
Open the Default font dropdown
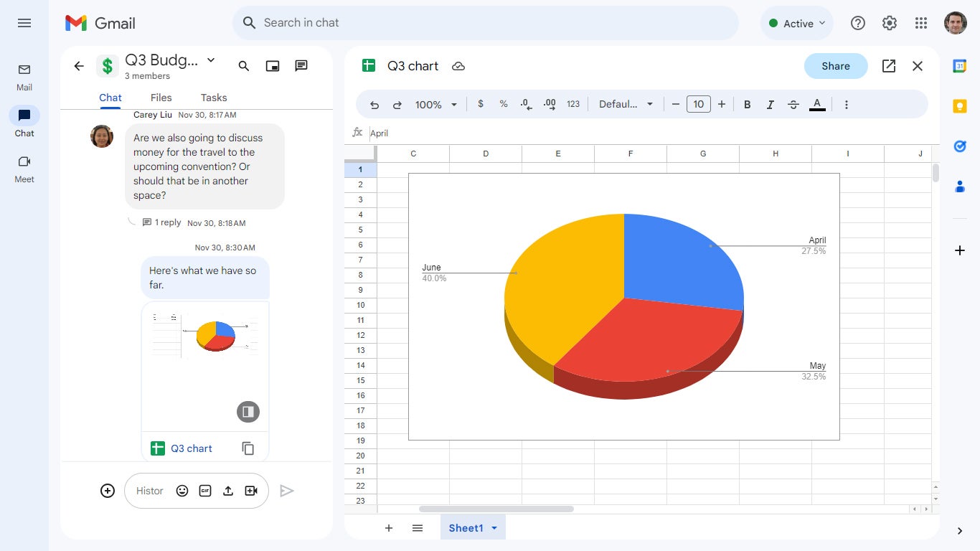pyautogui.click(x=626, y=105)
